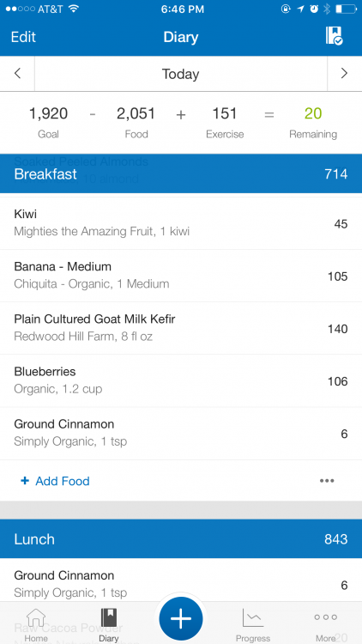The image size is (362, 644).
Task: Open the Progress chart icon
Action: click(253, 618)
